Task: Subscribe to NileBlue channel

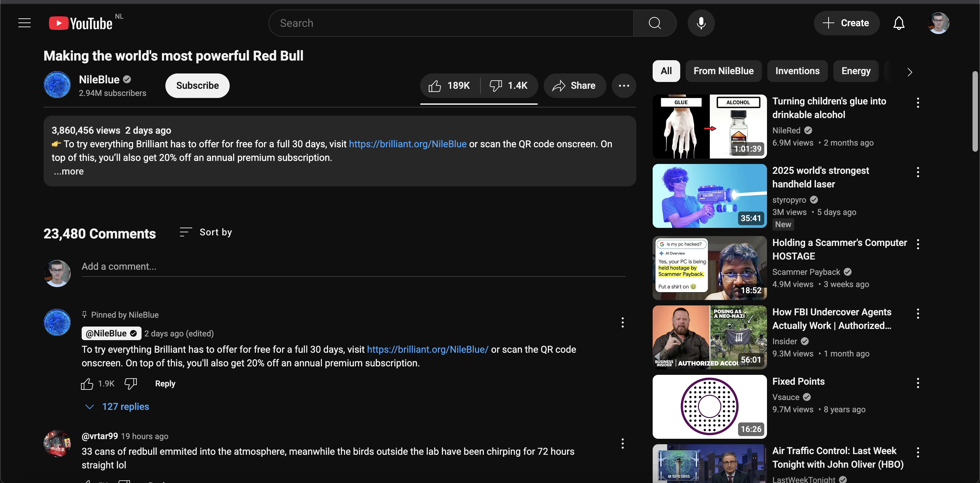Action: coord(197,86)
